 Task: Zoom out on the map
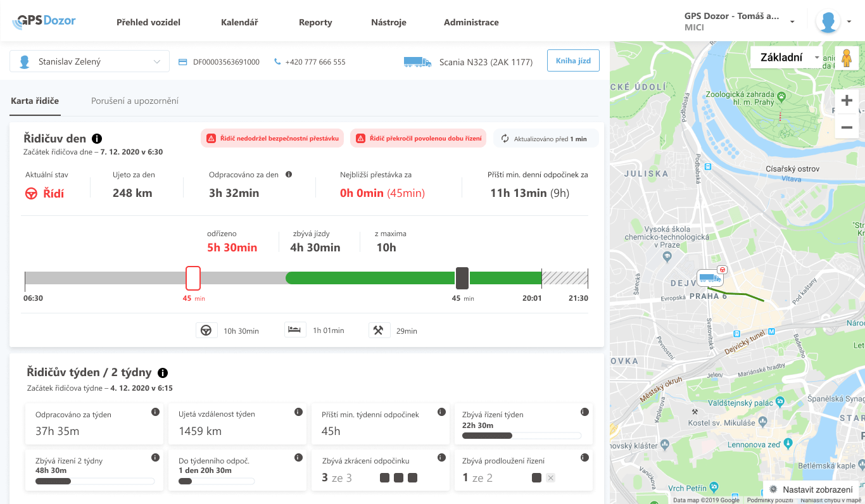click(x=847, y=127)
